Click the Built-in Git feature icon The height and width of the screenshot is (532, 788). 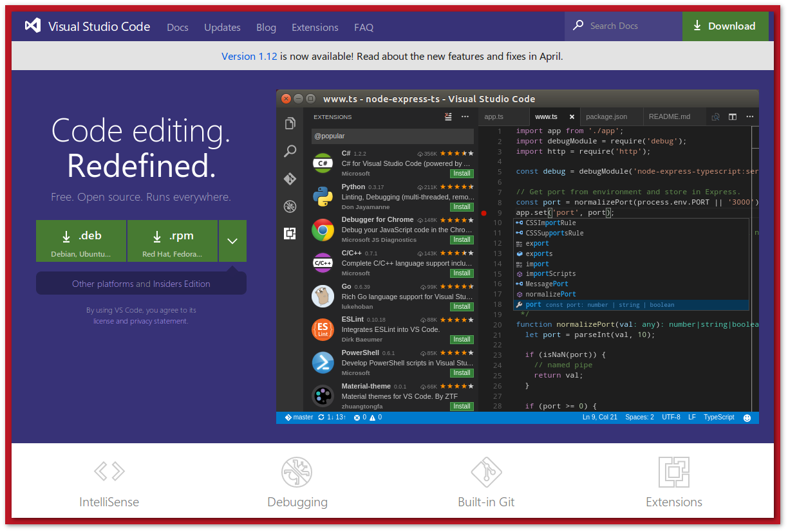pos(486,472)
